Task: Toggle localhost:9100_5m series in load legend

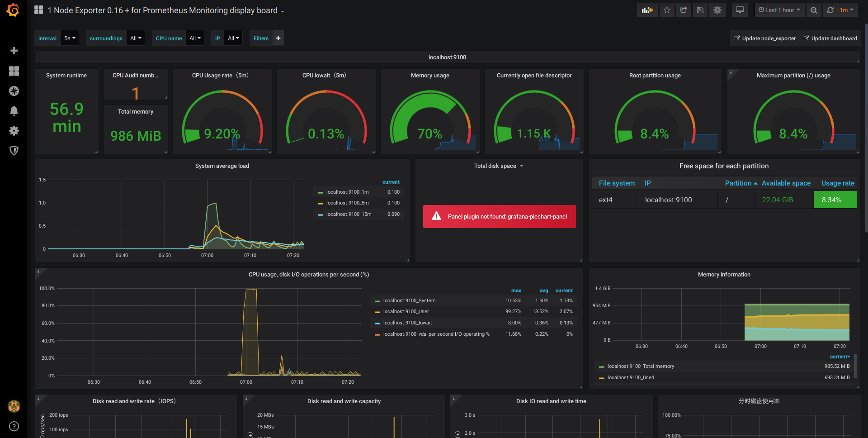Action: (x=347, y=203)
